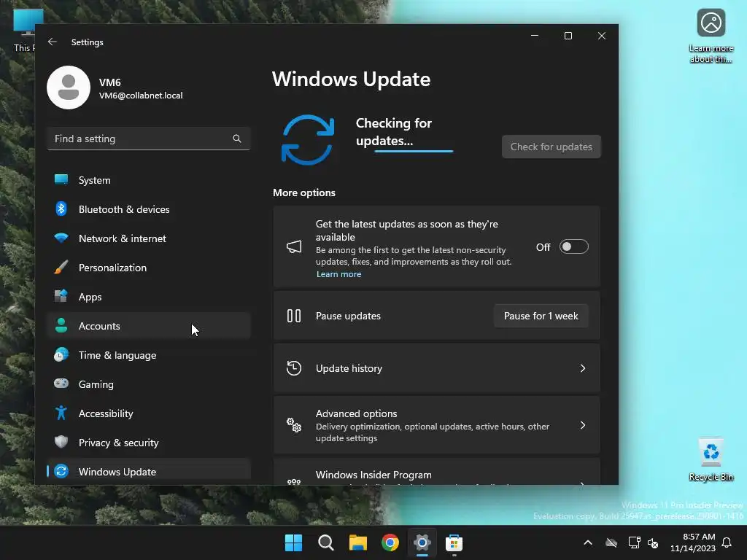This screenshot has height=560, width=747.
Task: Open taskbar Search
Action: 326,542
